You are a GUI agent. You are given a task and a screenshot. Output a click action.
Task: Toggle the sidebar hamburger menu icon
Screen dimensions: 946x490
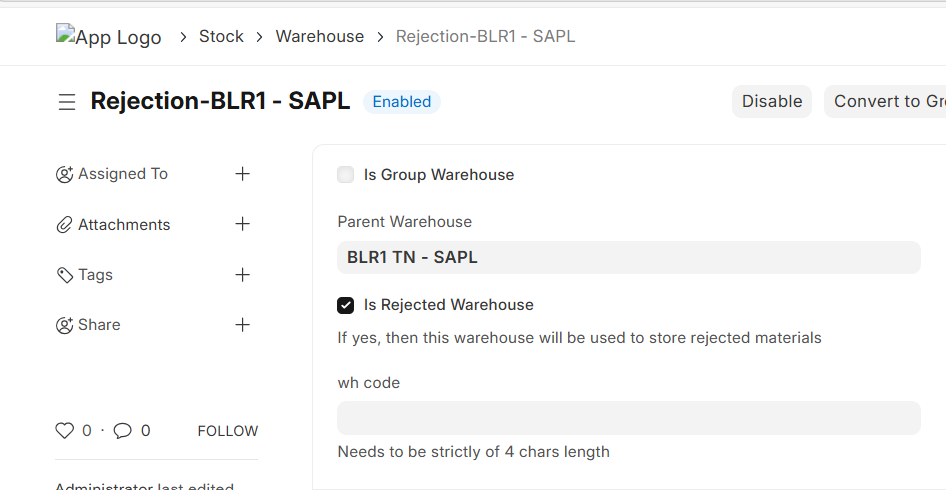(x=67, y=102)
